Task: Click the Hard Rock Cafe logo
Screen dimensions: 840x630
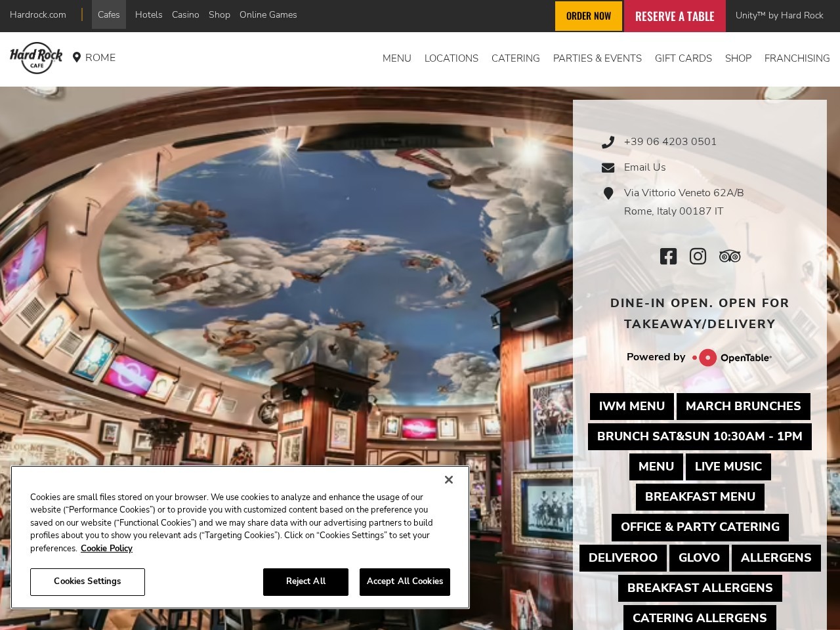Action: pos(36,58)
